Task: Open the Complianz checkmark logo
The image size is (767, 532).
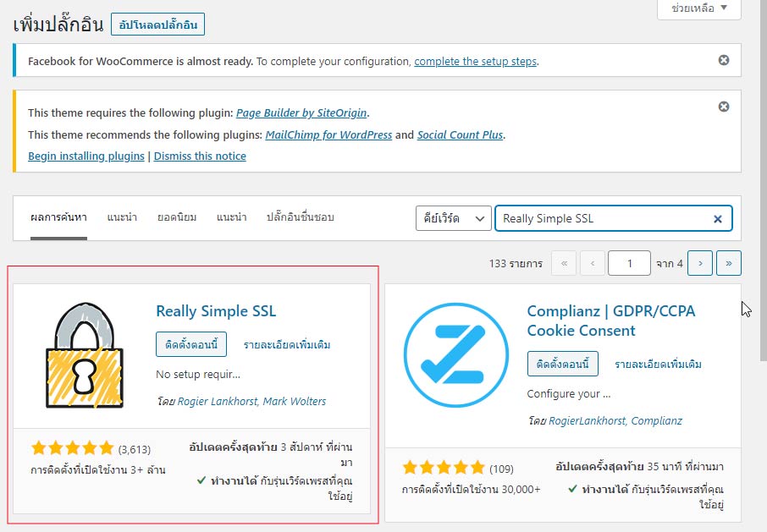Action: (456, 355)
